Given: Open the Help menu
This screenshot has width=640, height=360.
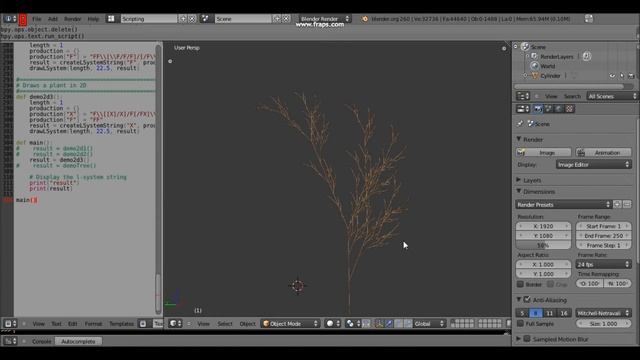Looking at the screenshot, I should point(93,19).
